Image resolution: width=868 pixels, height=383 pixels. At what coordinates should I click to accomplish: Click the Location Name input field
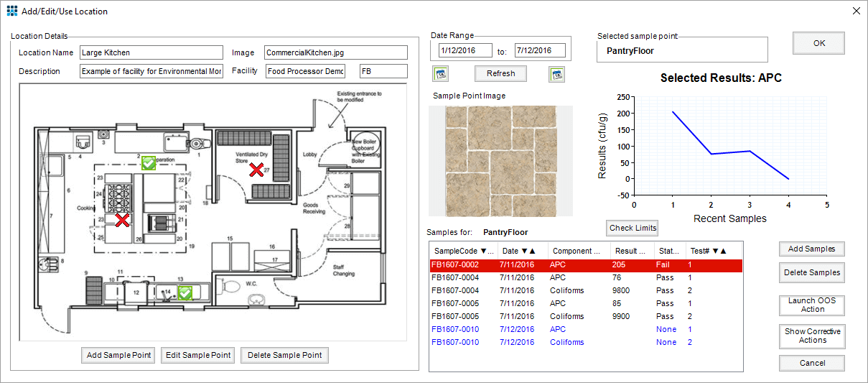click(x=151, y=52)
